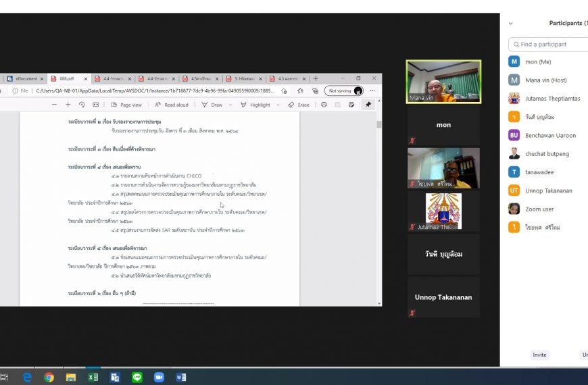This screenshot has width=588, height=385.
Task: Open Microsoft Edge from taskbar
Action: (27, 377)
